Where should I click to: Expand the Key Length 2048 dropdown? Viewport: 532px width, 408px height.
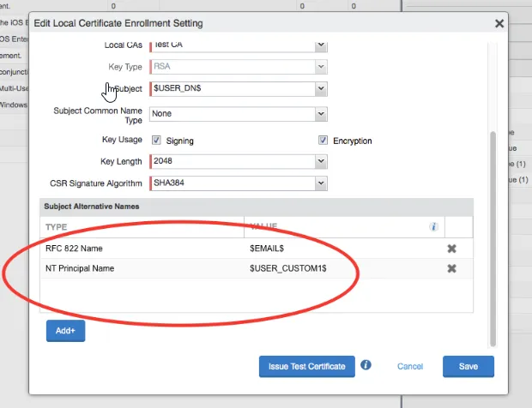pyautogui.click(x=239, y=161)
